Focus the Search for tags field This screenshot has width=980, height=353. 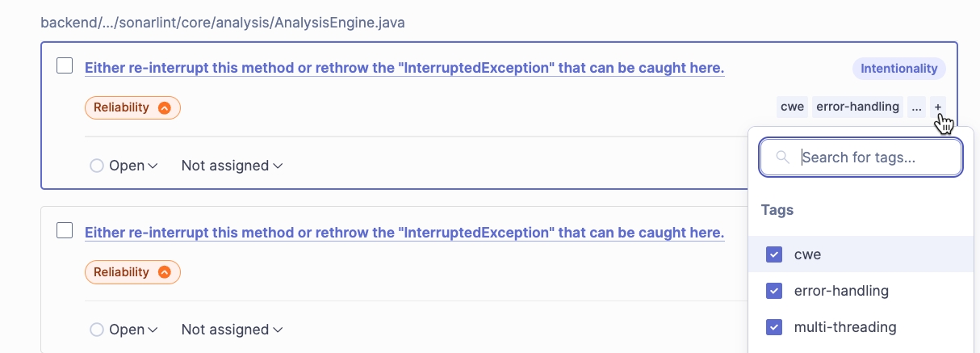click(x=872, y=158)
